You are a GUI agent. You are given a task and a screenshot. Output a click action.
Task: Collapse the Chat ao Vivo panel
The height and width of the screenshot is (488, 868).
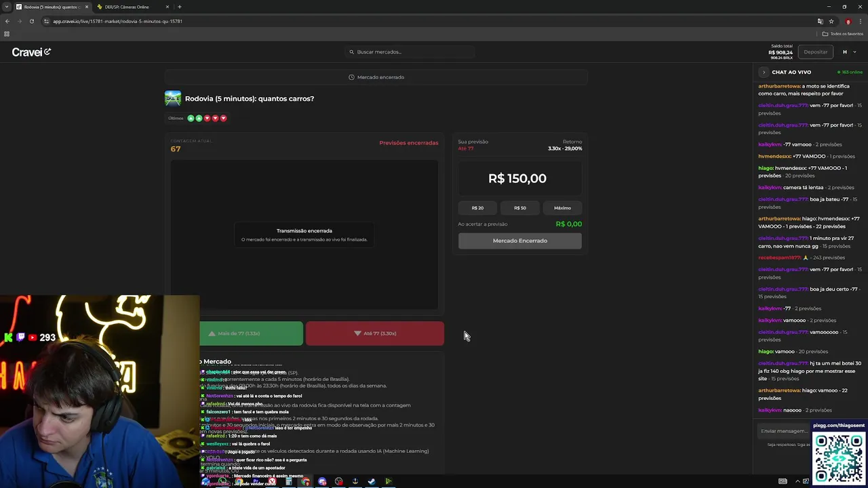coord(764,72)
